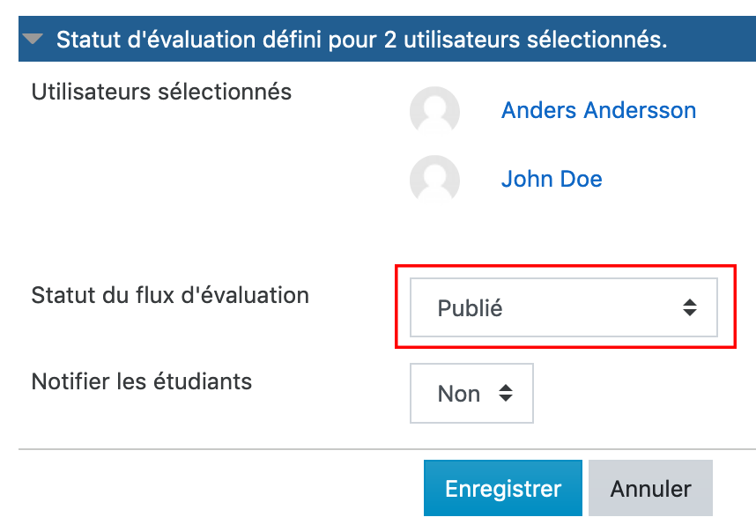
Task: Click the Statut d'évaluation header title text
Action: tap(361, 40)
